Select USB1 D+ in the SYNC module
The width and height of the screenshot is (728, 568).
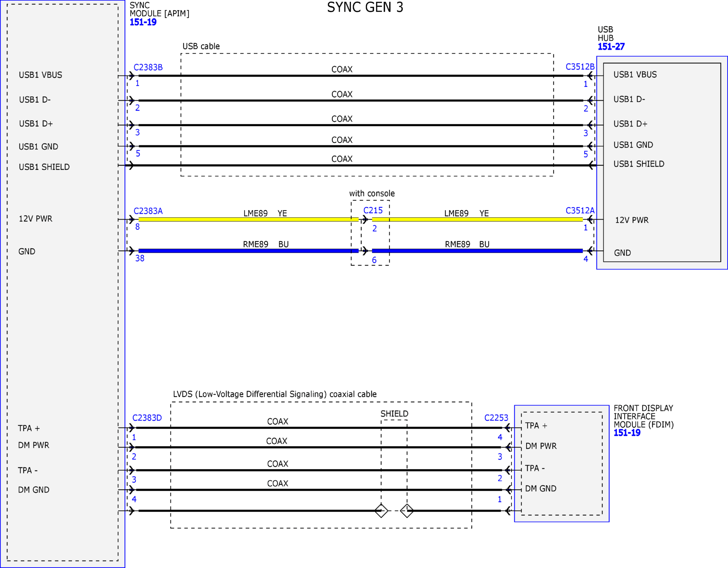pyautogui.click(x=36, y=124)
